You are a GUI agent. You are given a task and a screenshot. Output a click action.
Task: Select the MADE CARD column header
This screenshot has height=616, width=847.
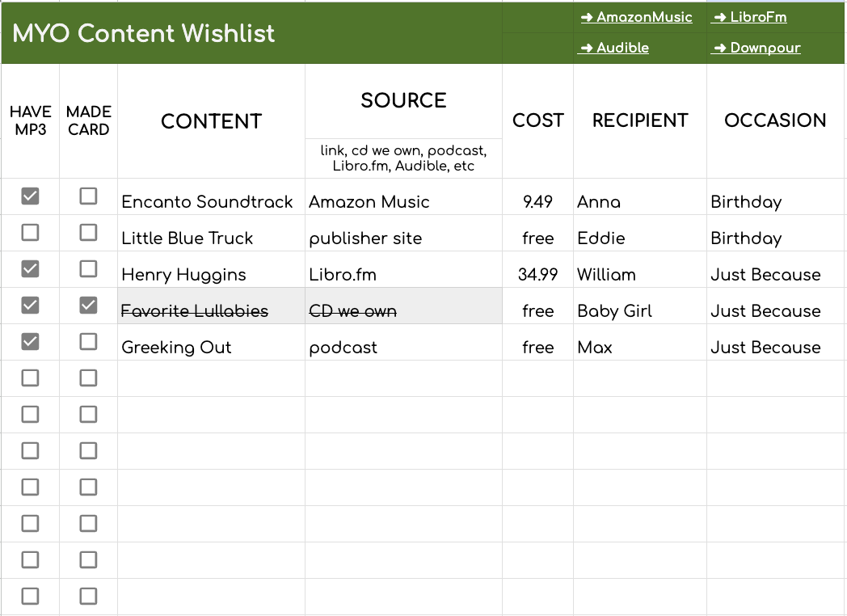(89, 120)
